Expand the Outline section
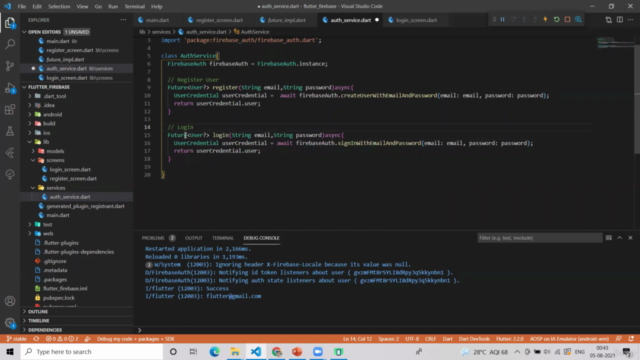This screenshot has height=360, width=640. (77, 311)
